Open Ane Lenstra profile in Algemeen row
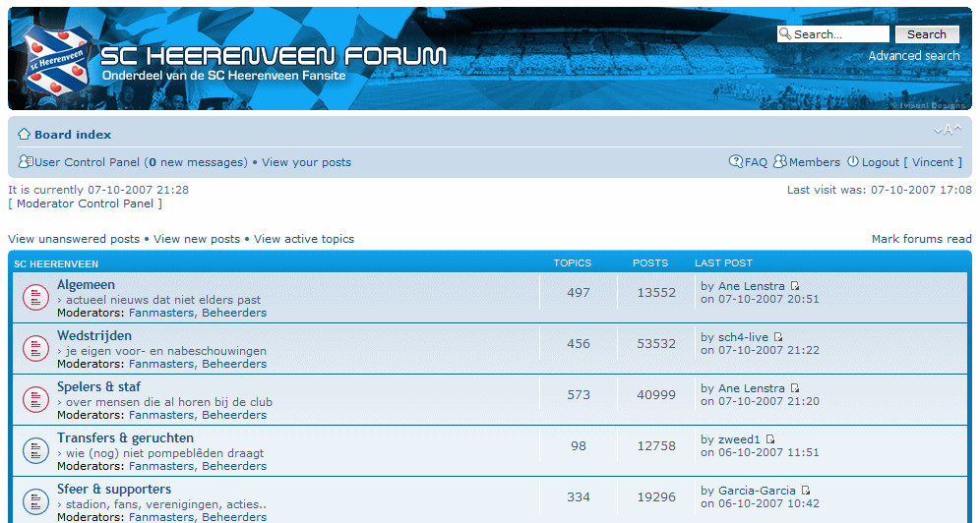The height and width of the screenshot is (523, 980). tap(752, 286)
